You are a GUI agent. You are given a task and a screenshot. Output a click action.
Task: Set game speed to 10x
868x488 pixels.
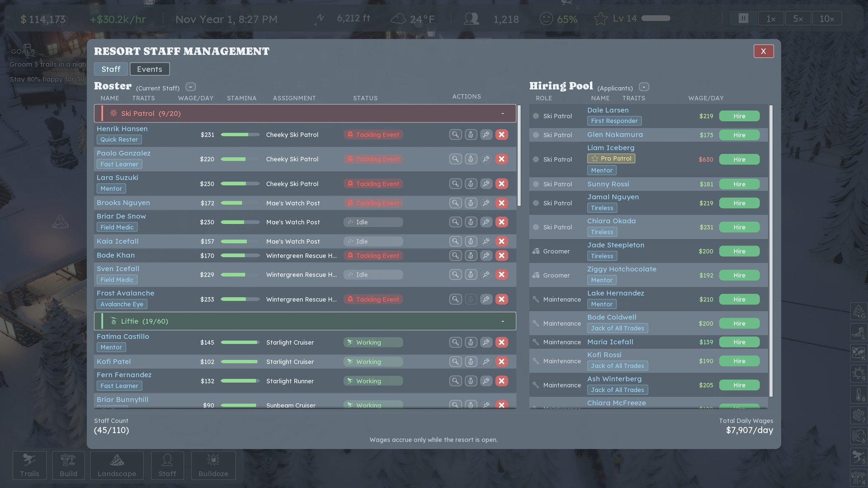click(x=827, y=19)
